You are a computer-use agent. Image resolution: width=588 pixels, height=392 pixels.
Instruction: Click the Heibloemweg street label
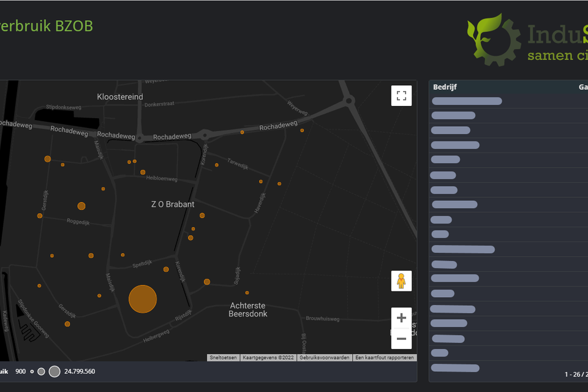[162, 178]
